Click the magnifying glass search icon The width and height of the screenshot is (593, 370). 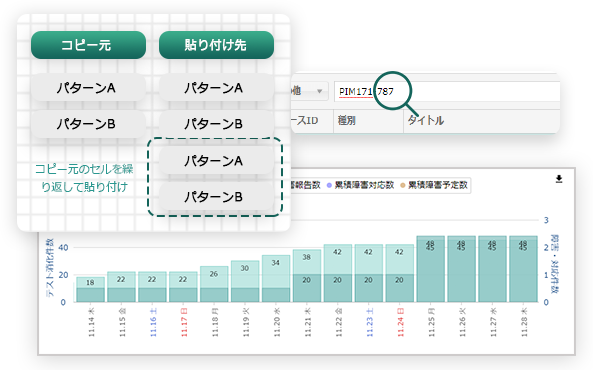396,93
